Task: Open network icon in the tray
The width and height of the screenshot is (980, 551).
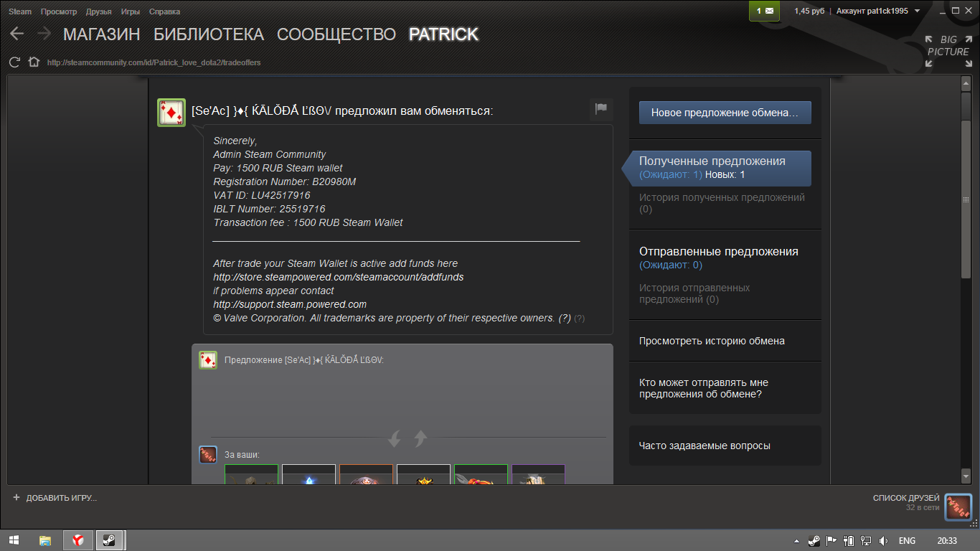Action: (866, 540)
